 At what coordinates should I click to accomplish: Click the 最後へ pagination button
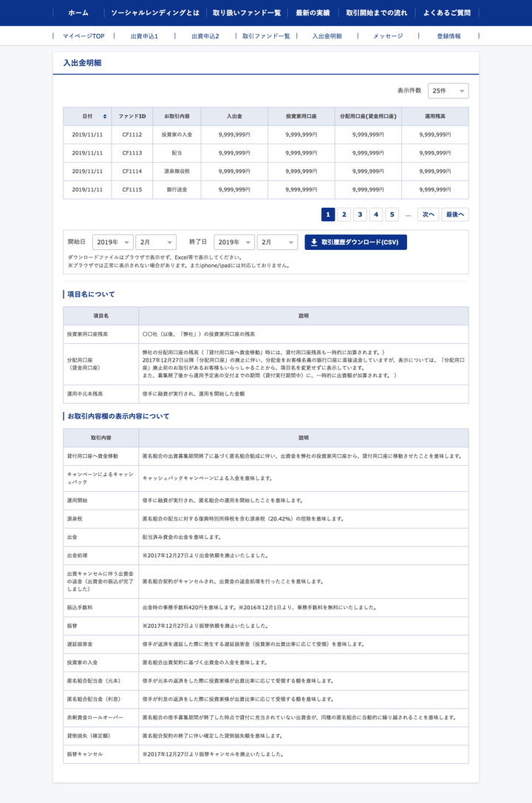[x=454, y=214]
